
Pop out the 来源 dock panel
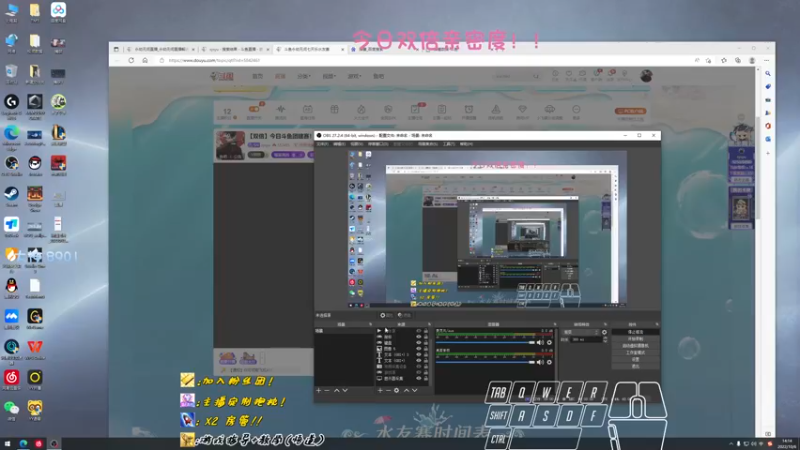429,324
